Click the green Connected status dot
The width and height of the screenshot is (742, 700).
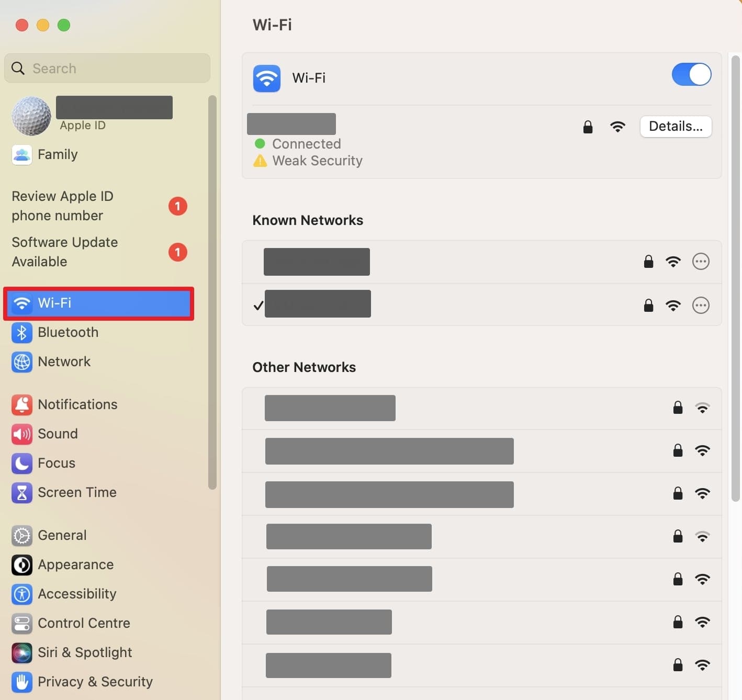pyautogui.click(x=260, y=143)
